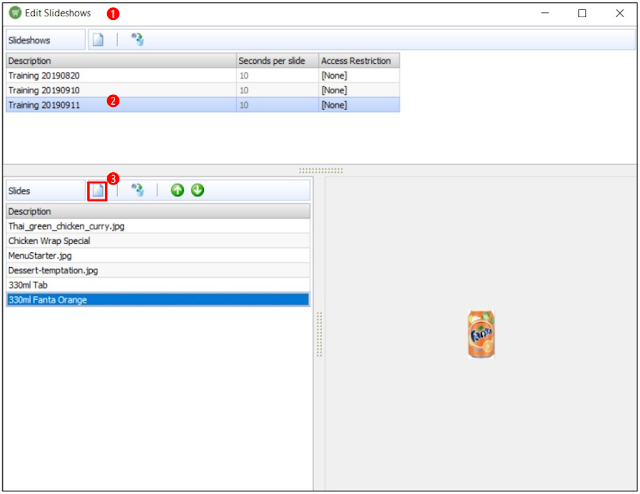Click the refresh icon in Slides toolbar
640x494 pixels.
coord(138,190)
